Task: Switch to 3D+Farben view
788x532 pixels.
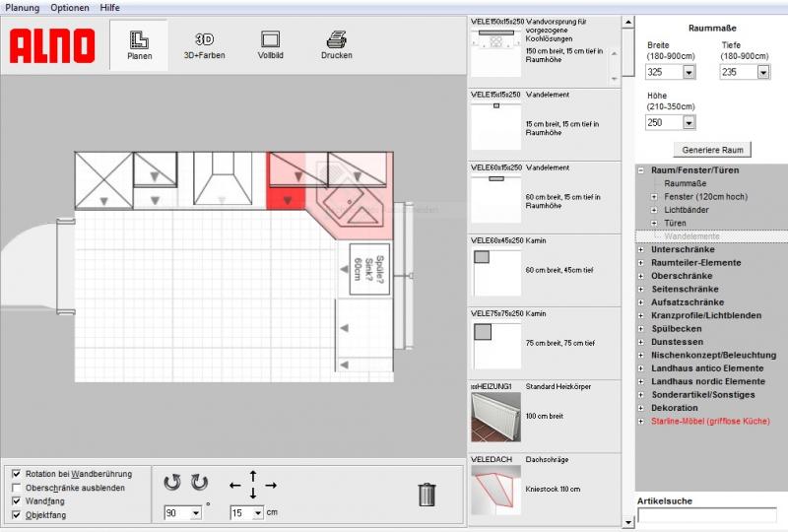Action: [204, 40]
